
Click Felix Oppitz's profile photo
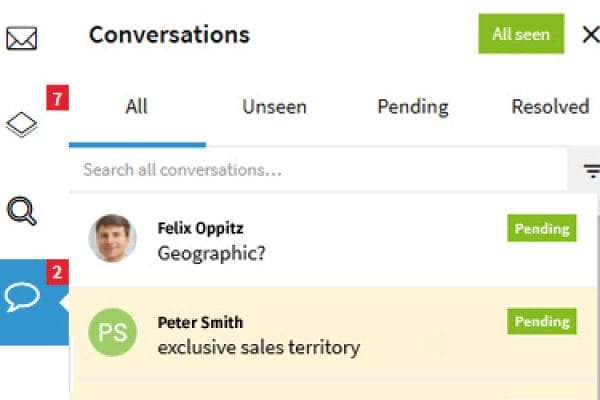coord(113,238)
